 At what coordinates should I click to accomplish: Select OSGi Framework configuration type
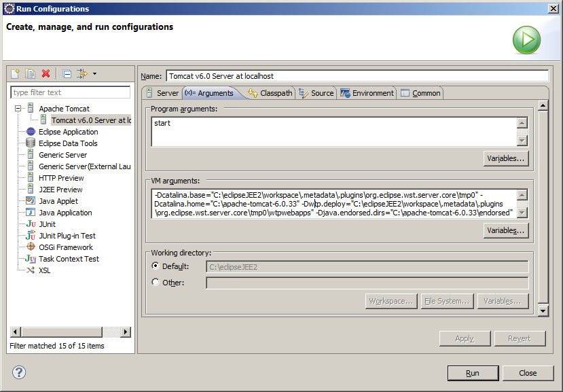coord(66,247)
